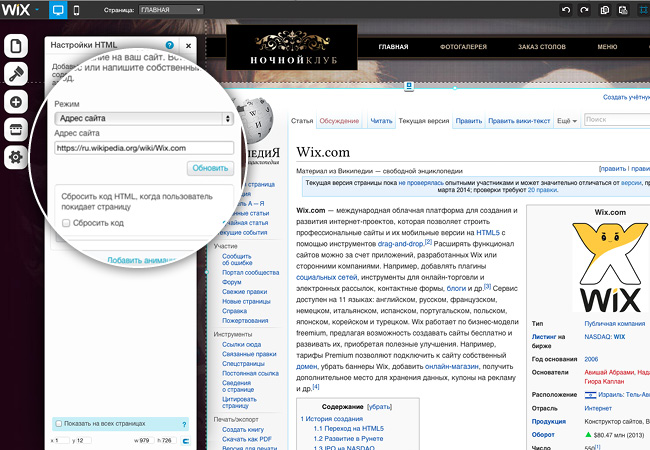Open МЕНЮ in site navigation

click(x=607, y=47)
